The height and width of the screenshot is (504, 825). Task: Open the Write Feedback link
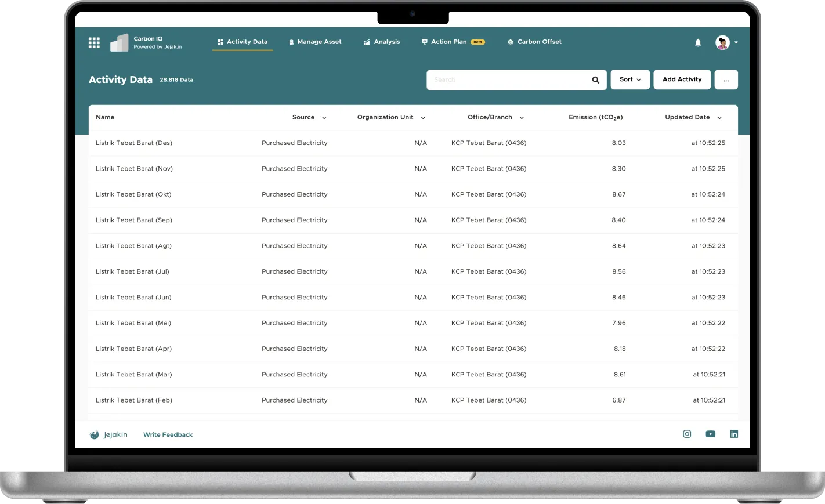(168, 434)
